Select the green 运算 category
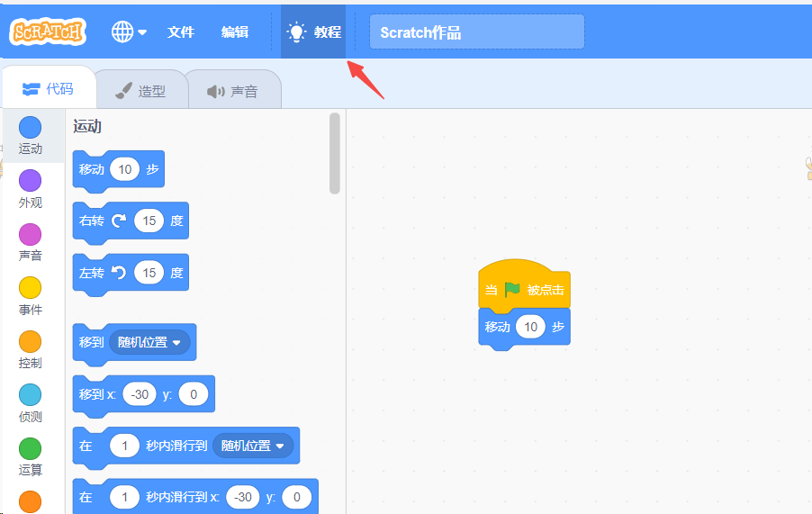The height and width of the screenshot is (514, 812). 30,457
